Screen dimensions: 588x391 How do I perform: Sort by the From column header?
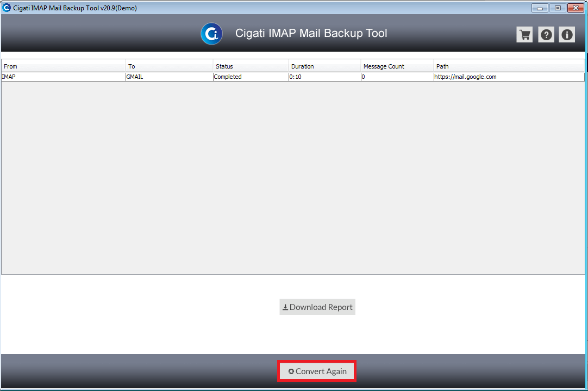click(x=64, y=66)
